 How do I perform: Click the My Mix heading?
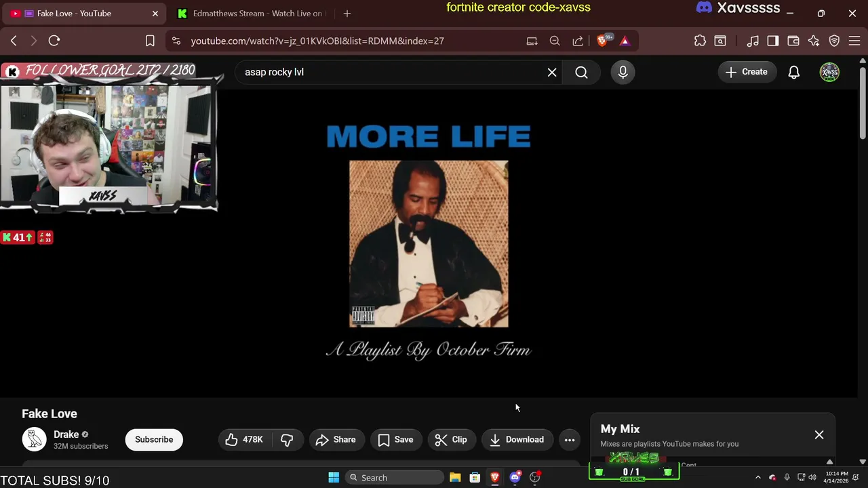click(620, 429)
